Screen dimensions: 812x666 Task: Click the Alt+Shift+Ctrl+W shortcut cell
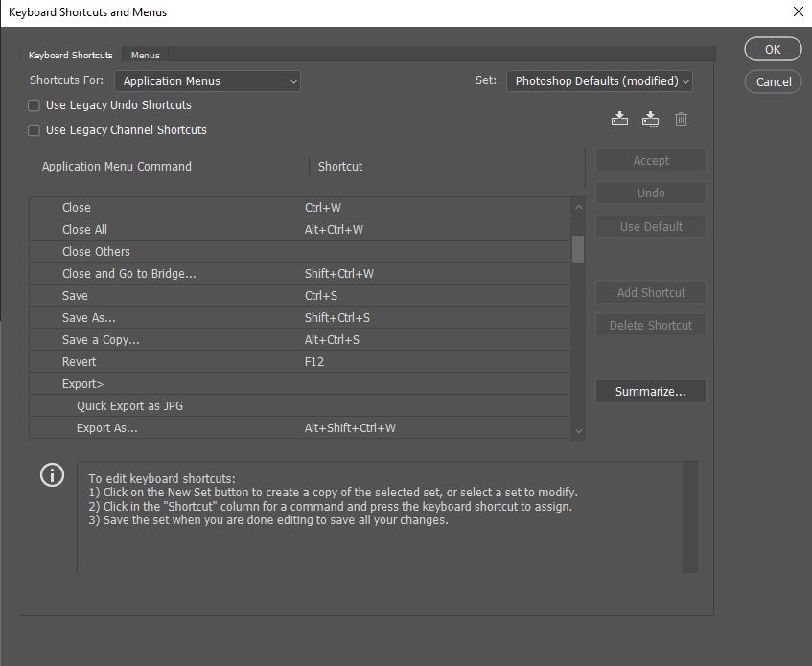350,428
